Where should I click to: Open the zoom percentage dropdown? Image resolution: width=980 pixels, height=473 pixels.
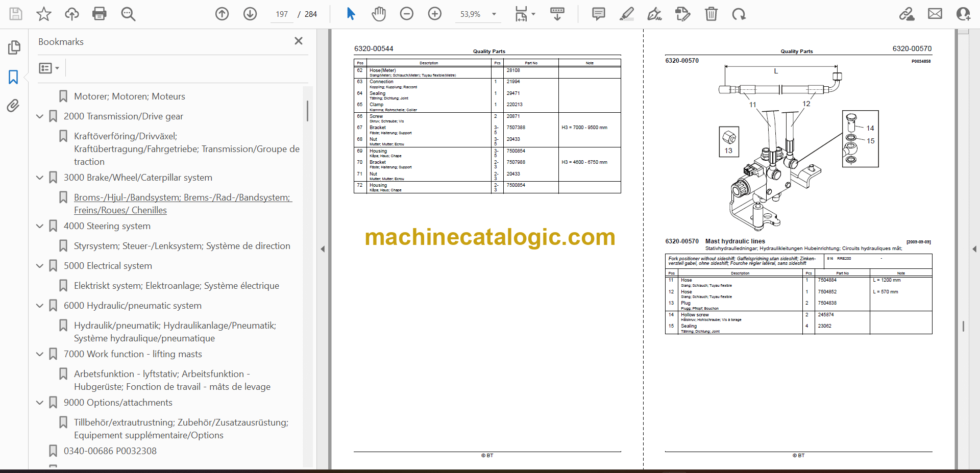click(494, 14)
